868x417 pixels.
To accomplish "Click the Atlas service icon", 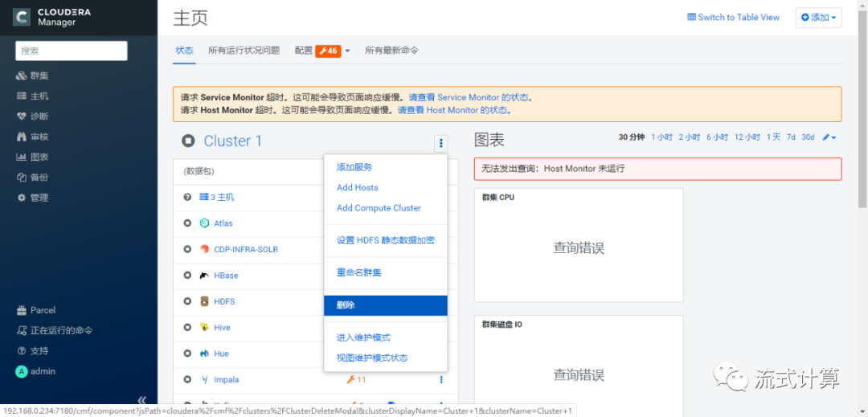I will point(204,223).
